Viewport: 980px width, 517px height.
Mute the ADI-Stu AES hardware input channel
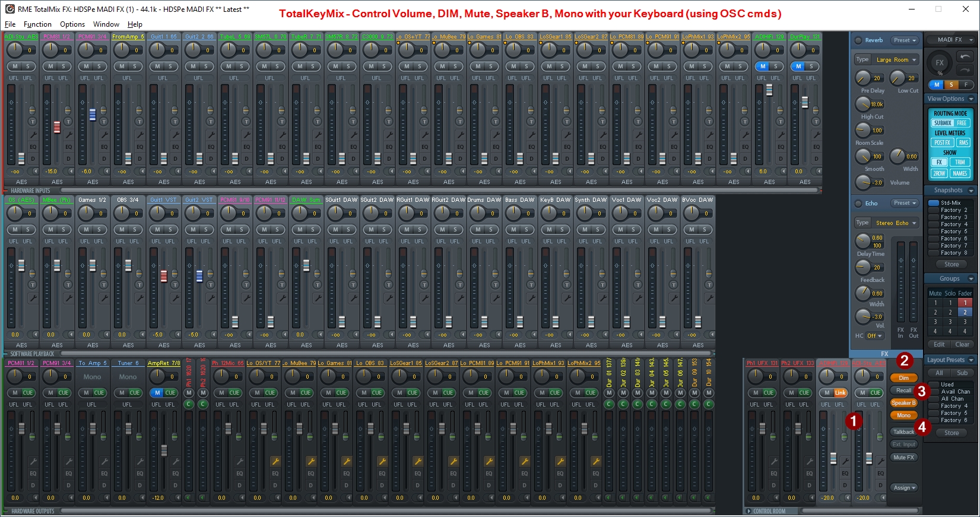coord(15,66)
